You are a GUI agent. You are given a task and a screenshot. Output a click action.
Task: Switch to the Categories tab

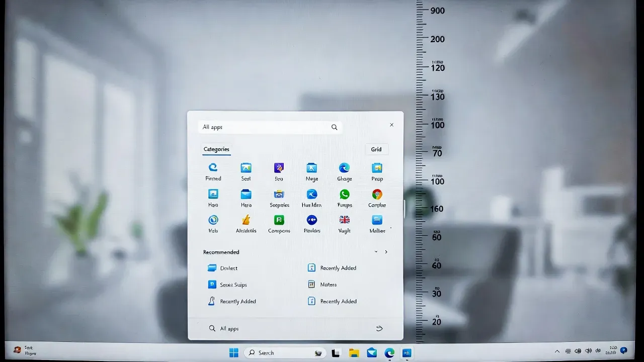[216, 149]
